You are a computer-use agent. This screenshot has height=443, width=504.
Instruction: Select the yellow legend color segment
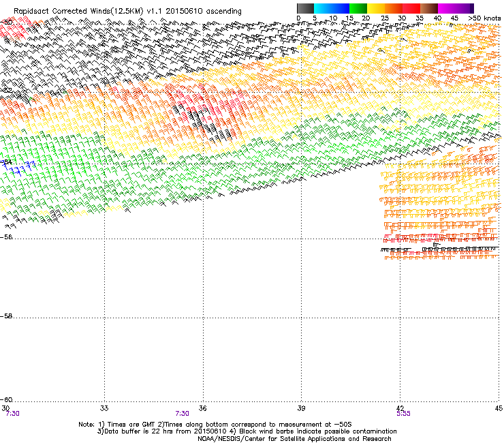tap(376, 8)
